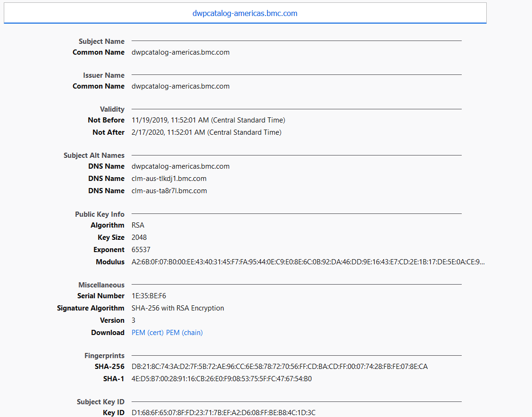
Task: Click the Not Before date value
Action: click(x=208, y=120)
